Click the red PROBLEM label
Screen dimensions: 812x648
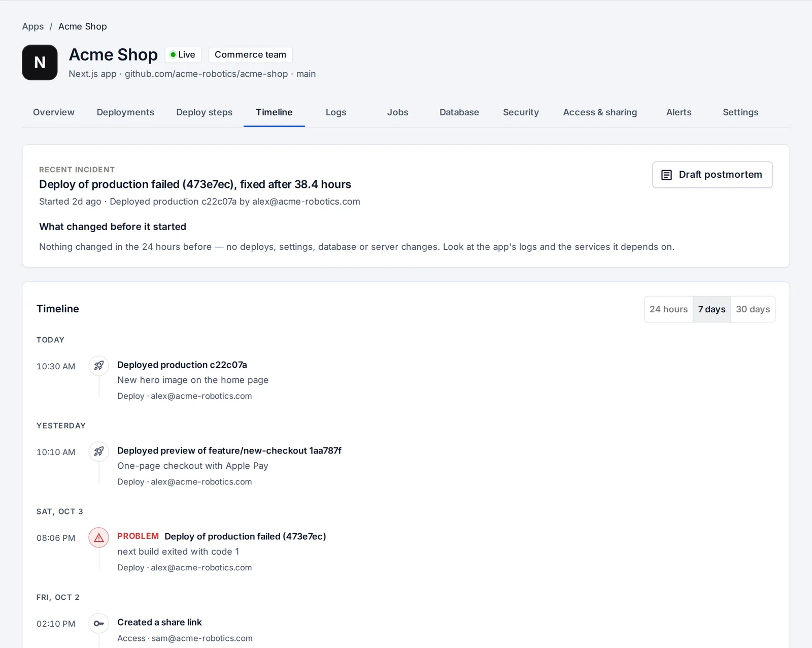click(x=138, y=536)
